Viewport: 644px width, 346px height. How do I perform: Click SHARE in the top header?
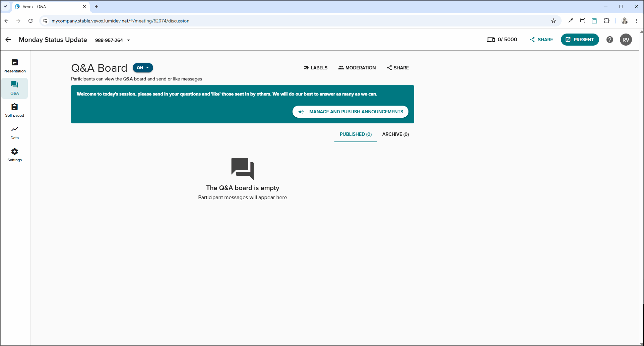point(541,40)
